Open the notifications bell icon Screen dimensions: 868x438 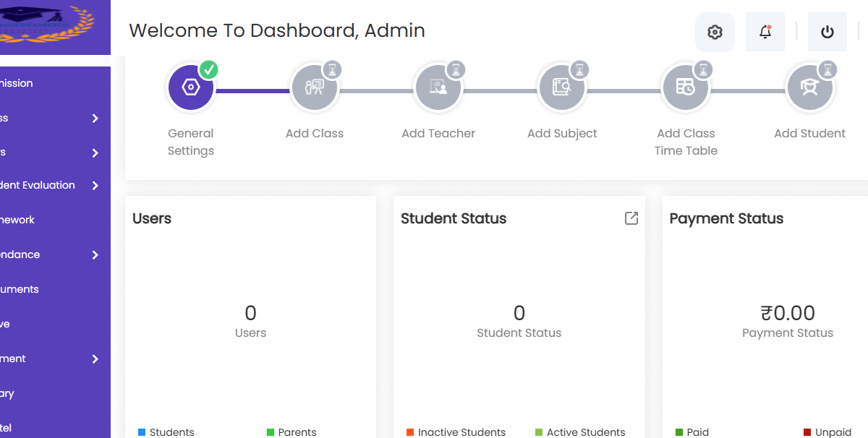point(765,32)
